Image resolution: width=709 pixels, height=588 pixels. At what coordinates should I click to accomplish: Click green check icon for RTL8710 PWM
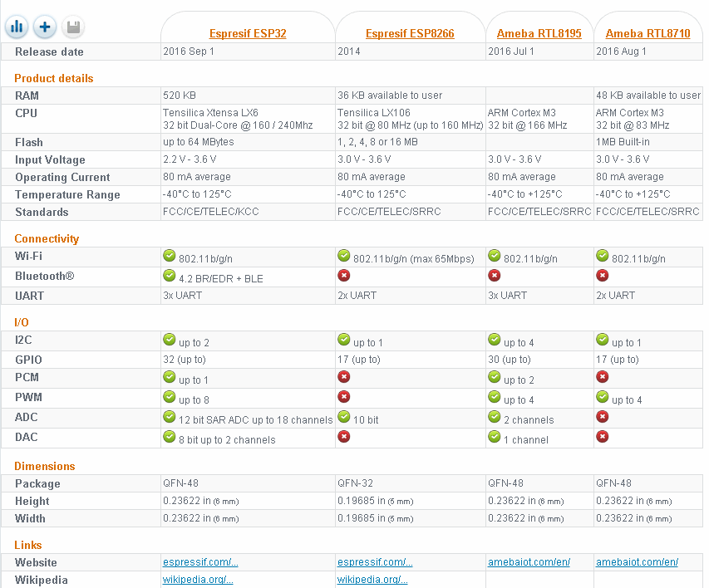(603, 397)
